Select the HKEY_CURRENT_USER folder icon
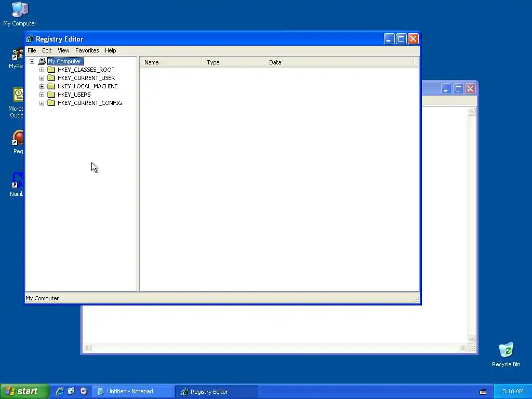This screenshot has height=399, width=532. (51, 78)
